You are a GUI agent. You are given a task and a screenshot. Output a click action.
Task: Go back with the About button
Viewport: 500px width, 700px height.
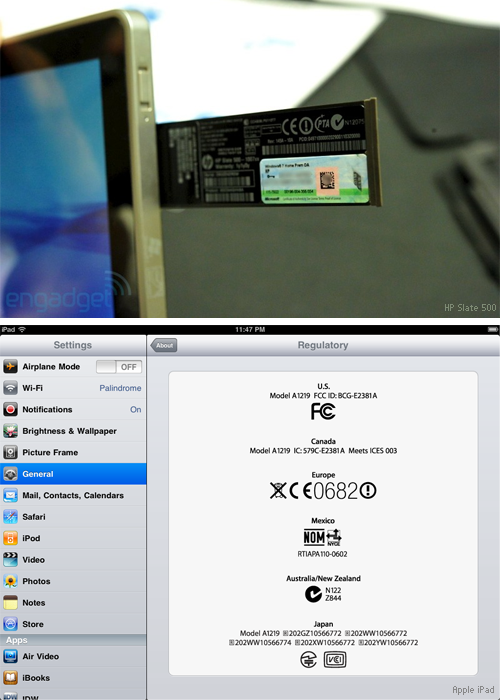click(164, 345)
